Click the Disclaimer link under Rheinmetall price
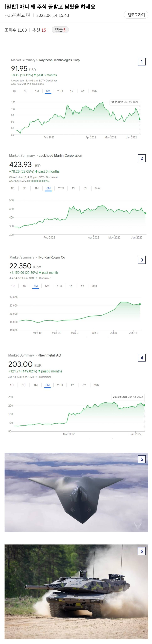 pos(45,377)
